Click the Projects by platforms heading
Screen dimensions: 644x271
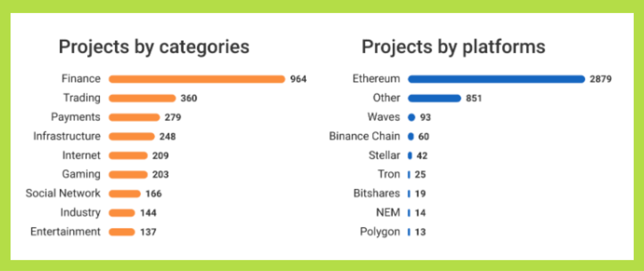point(453,47)
